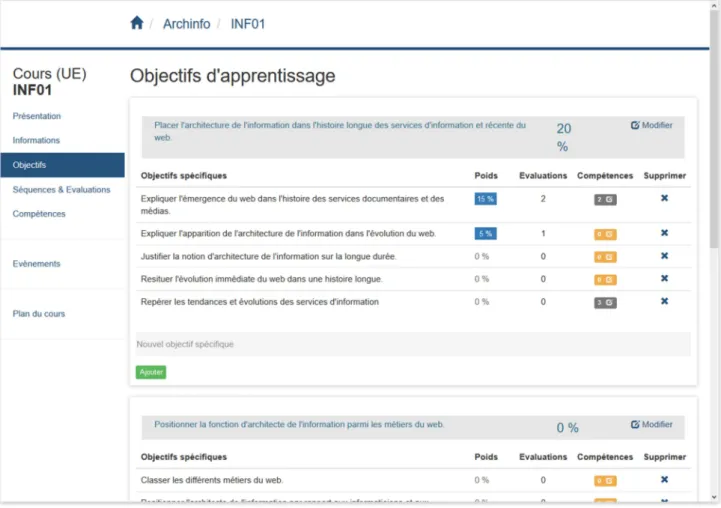Click the 0 % weight of 'Resituer l'évolution' row
This screenshot has width=721, height=508.
tap(481, 279)
